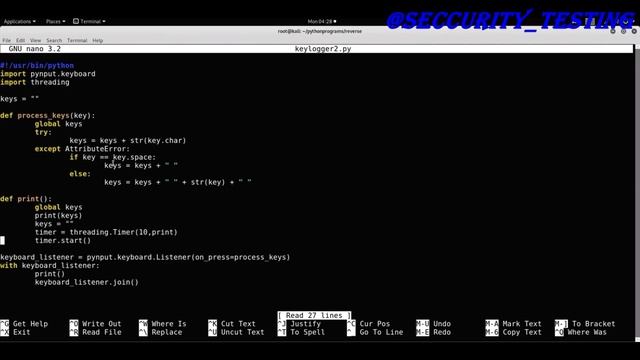The height and width of the screenshot is (360, 640).
Task: Click the ^W Where Is shortcut
Action: (162, 324)
